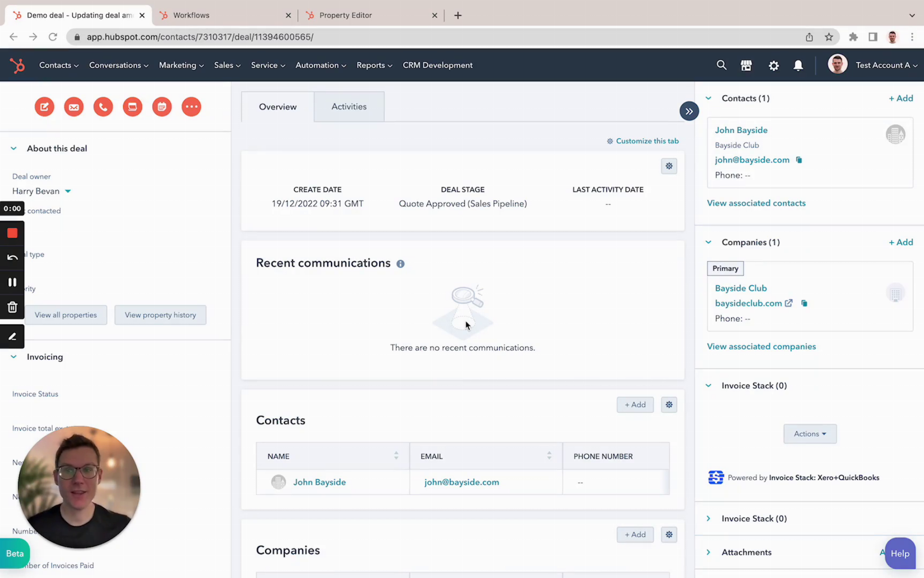Select the Overview tab
The image size is (924, 578).
coord(278,106)
